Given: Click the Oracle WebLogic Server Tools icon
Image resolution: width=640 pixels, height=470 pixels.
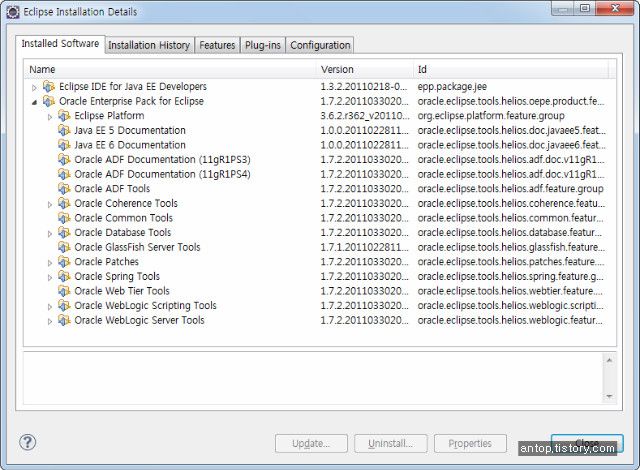Looking at the screenshot, I should pyautogui.click(x=64, y=320).
